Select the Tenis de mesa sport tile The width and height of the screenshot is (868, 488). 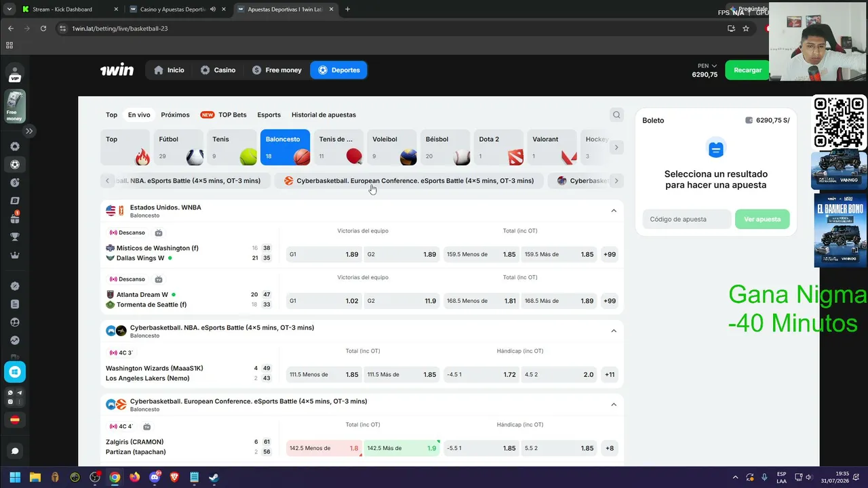(338, 147)
